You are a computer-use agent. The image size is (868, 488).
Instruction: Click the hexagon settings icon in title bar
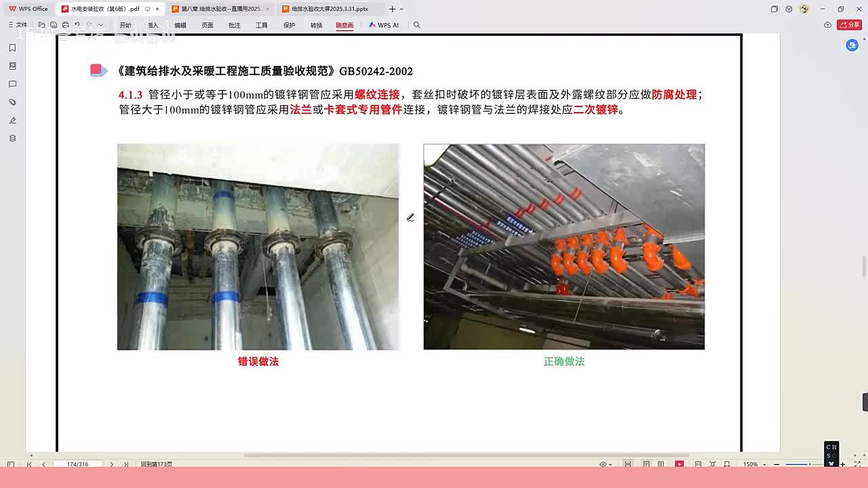click(x=789, y=9)
